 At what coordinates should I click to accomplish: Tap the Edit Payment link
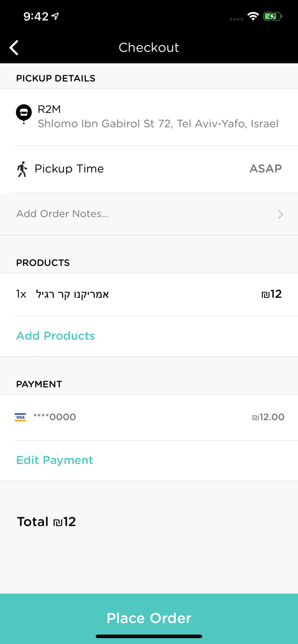point(55,460)
